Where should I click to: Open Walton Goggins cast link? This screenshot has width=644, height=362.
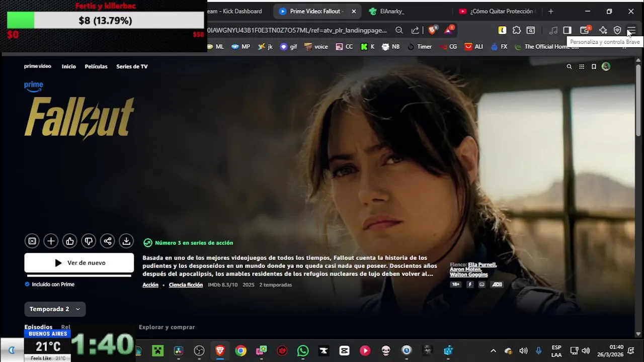tap(469, 275)
